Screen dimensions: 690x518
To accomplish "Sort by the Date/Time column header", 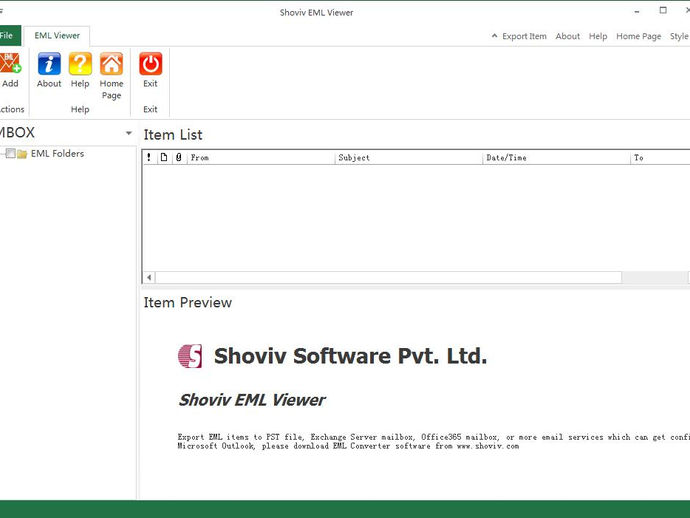I will [x=556, y=157].
